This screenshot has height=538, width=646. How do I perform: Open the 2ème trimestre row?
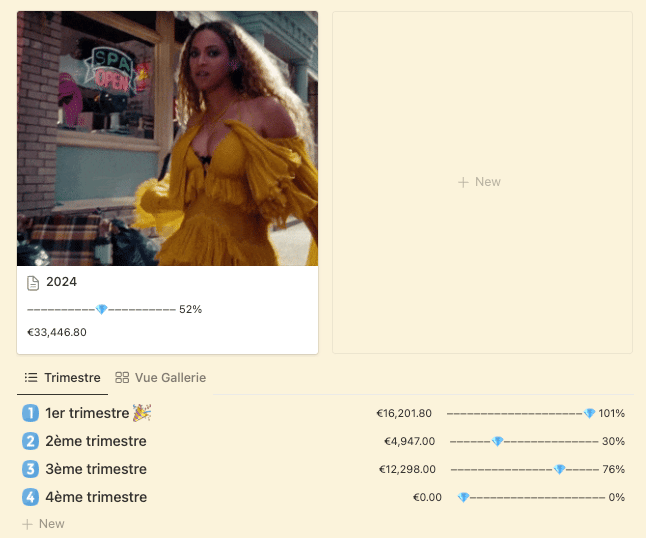[x=325, y=441]
